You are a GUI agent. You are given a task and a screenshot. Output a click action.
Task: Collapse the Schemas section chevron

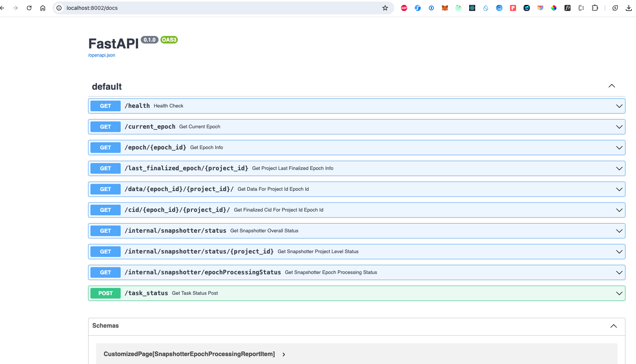(x=614, y=326)
